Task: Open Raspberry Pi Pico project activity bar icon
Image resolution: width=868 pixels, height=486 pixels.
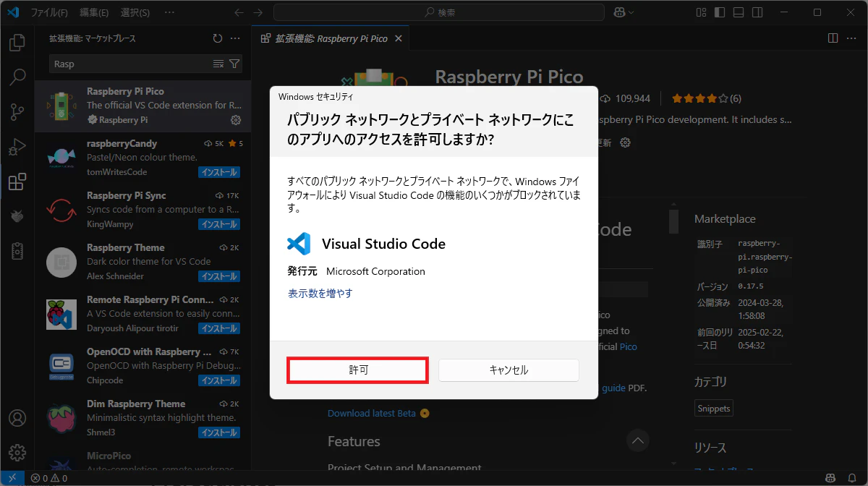Action: click(x=17, y=250)
